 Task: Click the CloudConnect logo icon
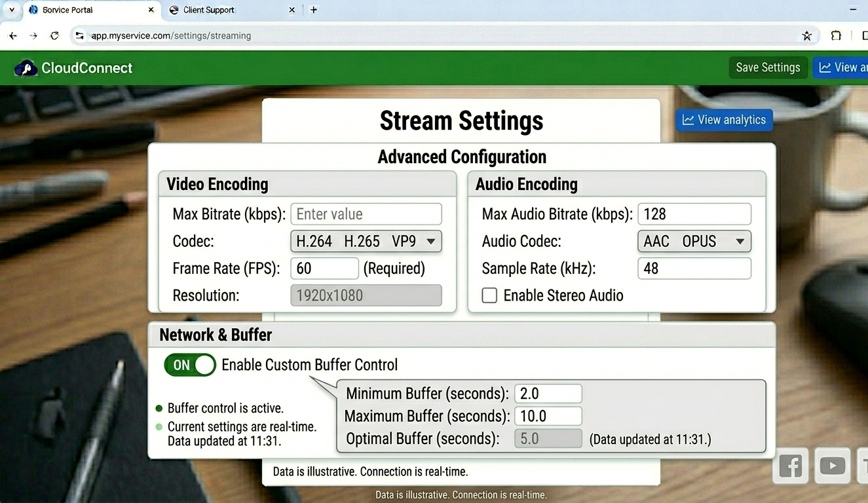pos(26,68)
